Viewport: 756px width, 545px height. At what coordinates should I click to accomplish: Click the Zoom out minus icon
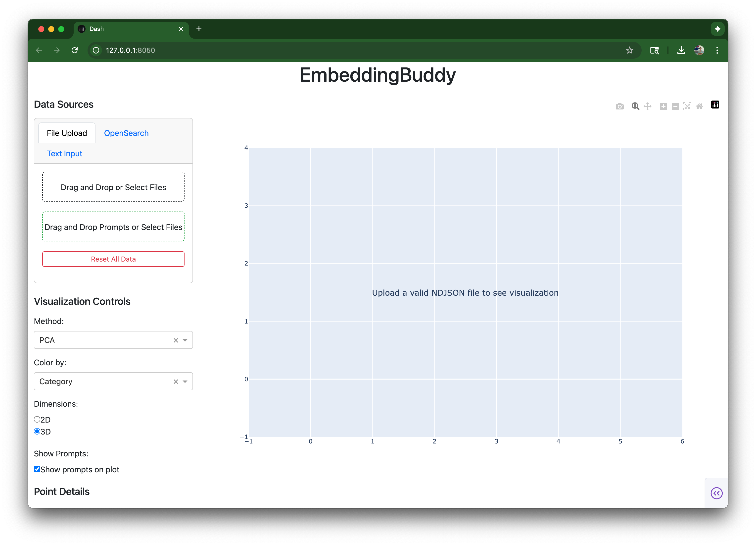(675, 107)
